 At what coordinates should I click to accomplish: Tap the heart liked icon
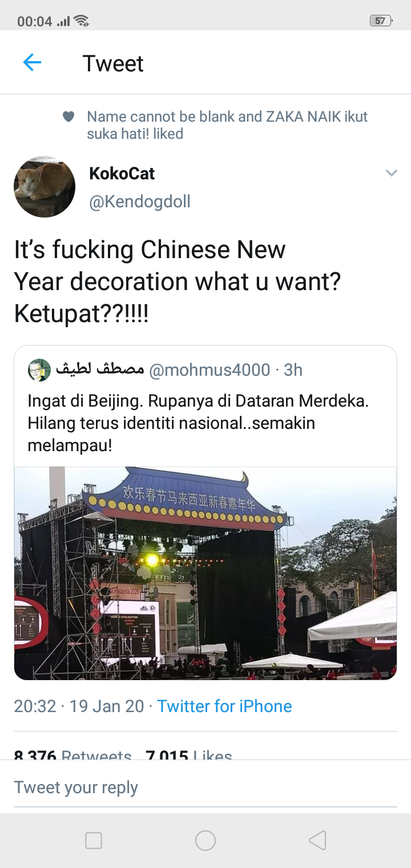68,117
